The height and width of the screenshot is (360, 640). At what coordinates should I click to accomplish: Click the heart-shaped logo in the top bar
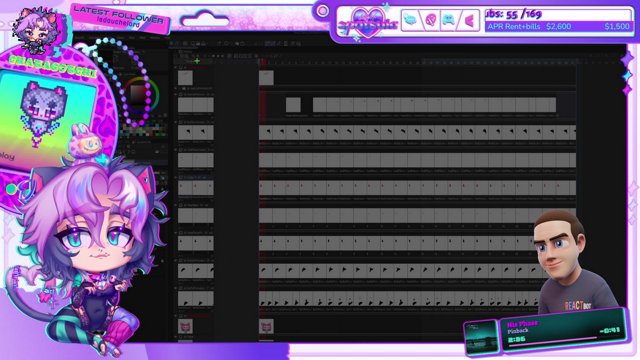[368, 22]
